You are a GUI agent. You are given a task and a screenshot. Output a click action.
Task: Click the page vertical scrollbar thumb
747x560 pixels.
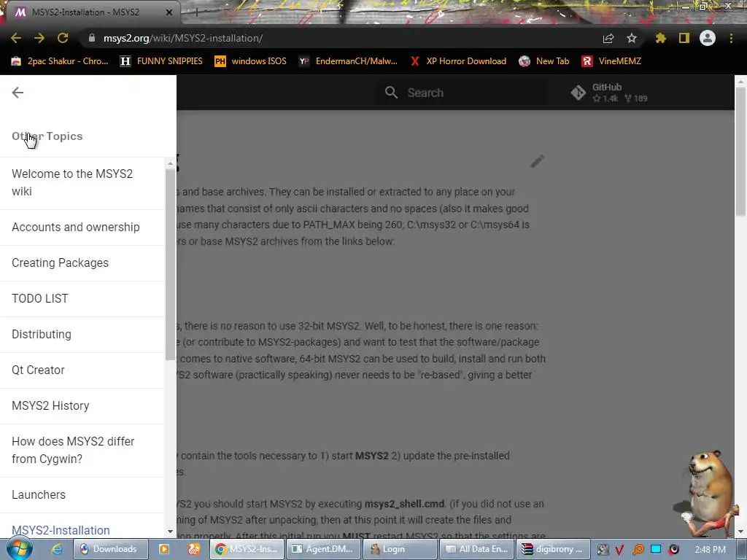point(741,152)
